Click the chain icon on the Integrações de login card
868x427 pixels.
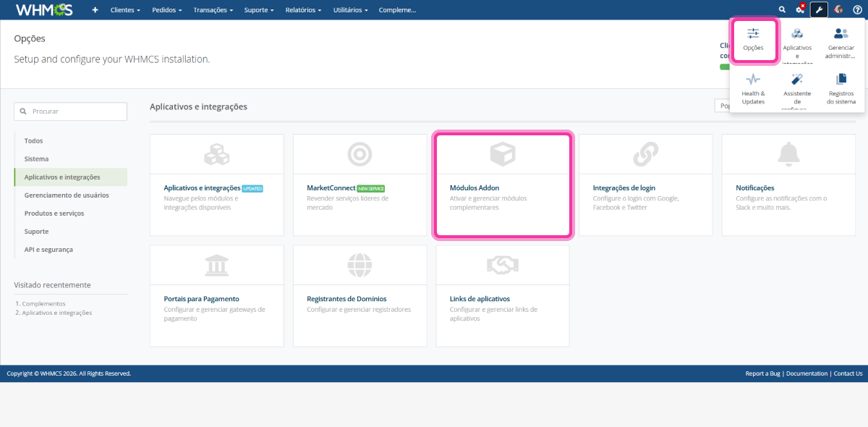pos(645,154)
